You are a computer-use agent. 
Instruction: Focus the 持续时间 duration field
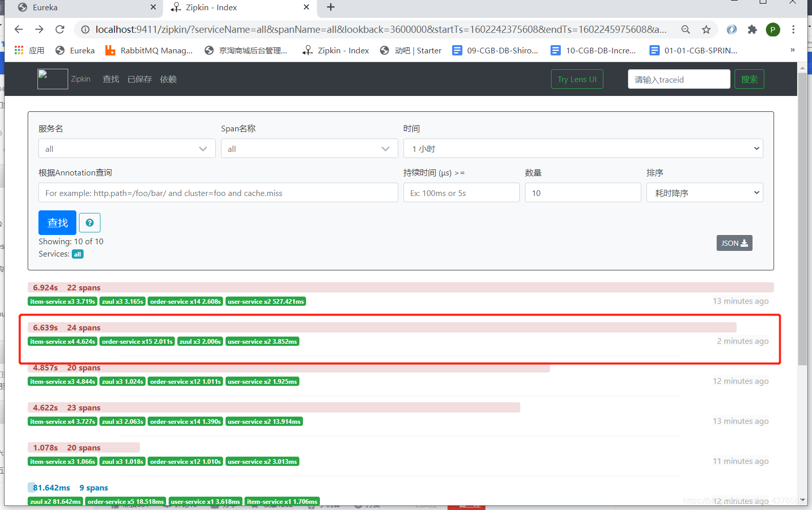461,192
